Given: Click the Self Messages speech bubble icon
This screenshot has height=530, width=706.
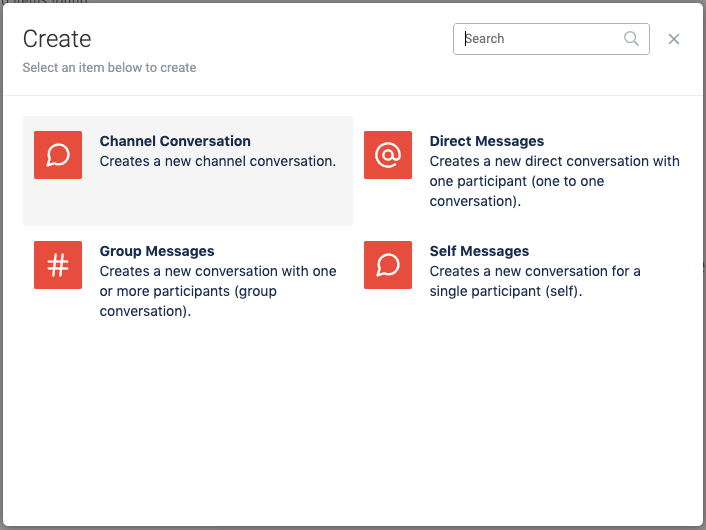Looking at the screenshot, I should pyautogui.click(x=388, y=265).
